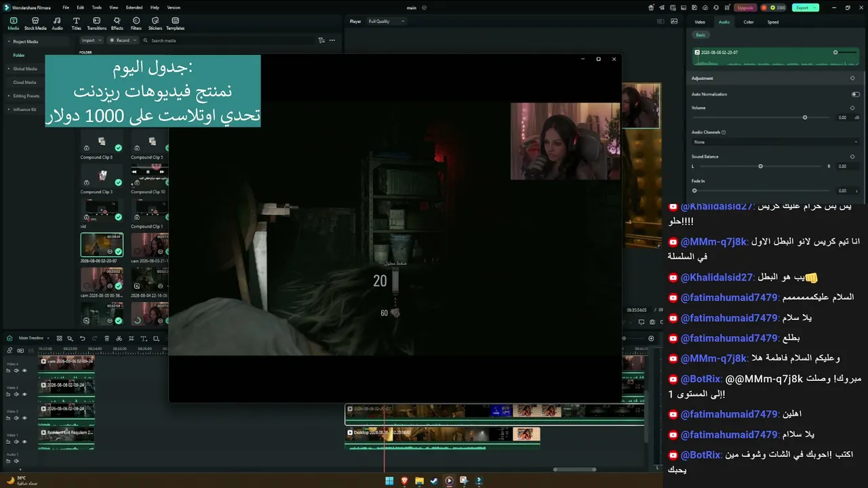Click the Export button
This screenshot has width=868, height=488.
[x=806, y=7]
